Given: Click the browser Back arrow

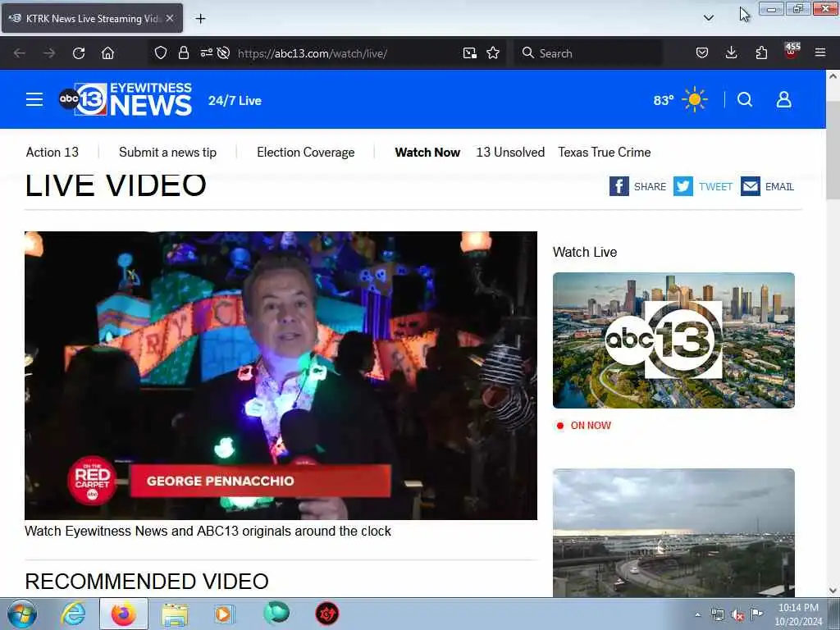Looking at the screenshot, I should tap(20, 53).
